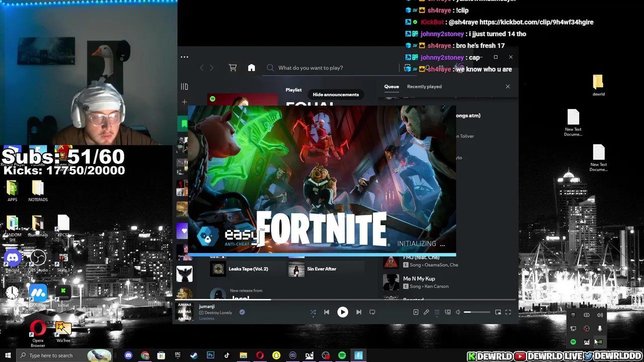Go to previous track in Spotify
The image size is (644, 362).
327,312
